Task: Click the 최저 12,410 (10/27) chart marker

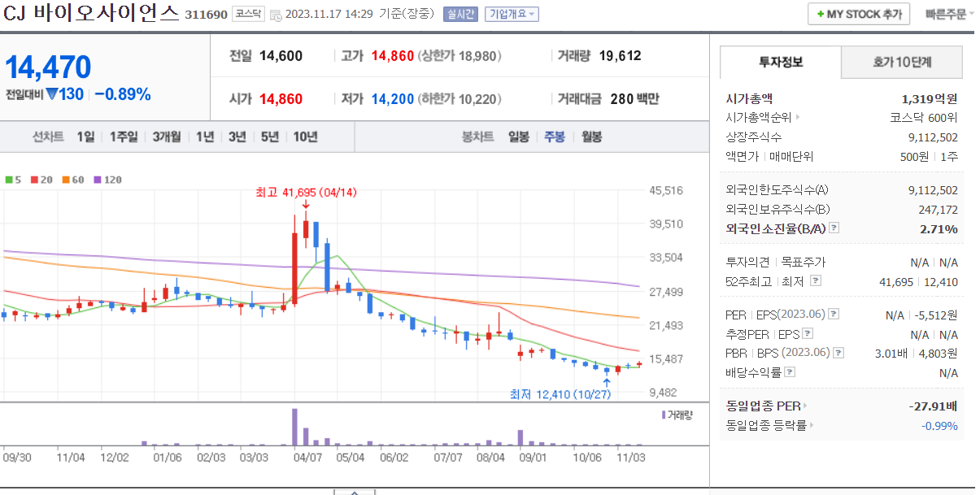Action: [560, 394]
